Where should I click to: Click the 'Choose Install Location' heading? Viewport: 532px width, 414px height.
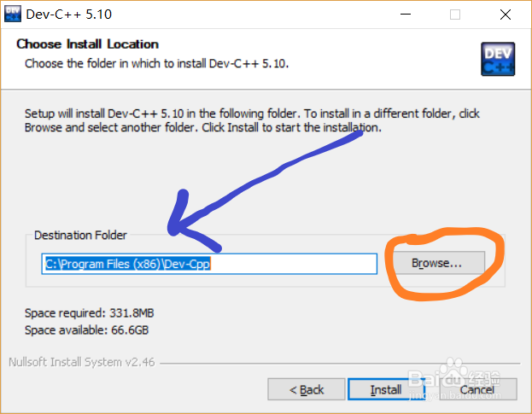pyautogui.click(x=88, y=44)
